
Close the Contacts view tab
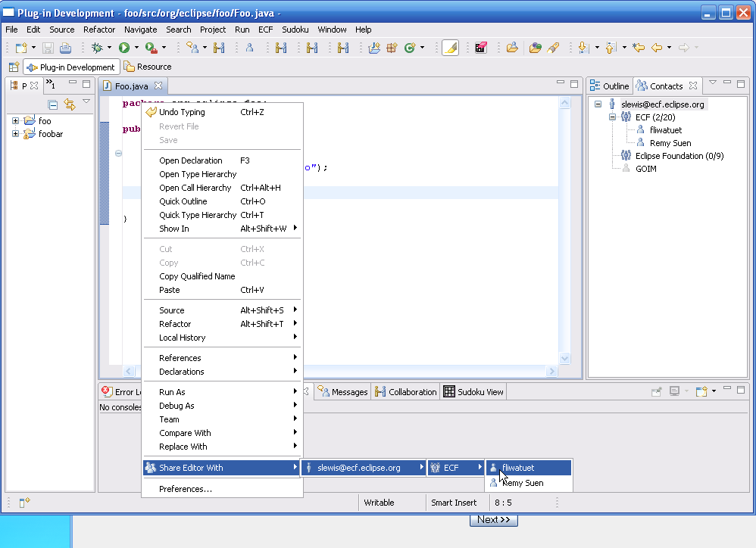pyautogui.click(x=693, y=86)
